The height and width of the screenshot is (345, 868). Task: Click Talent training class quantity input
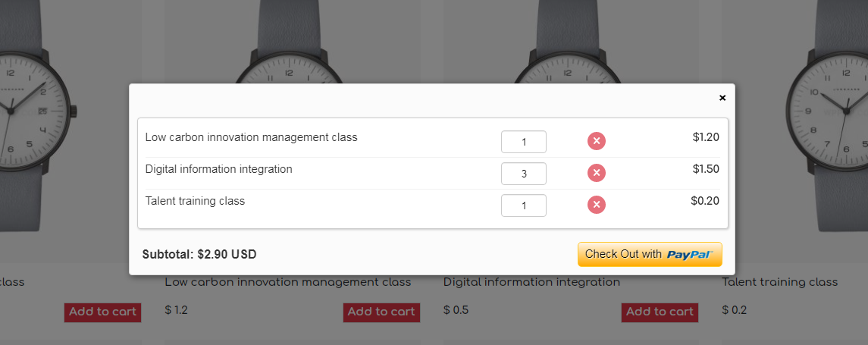[x=523, y=205]
